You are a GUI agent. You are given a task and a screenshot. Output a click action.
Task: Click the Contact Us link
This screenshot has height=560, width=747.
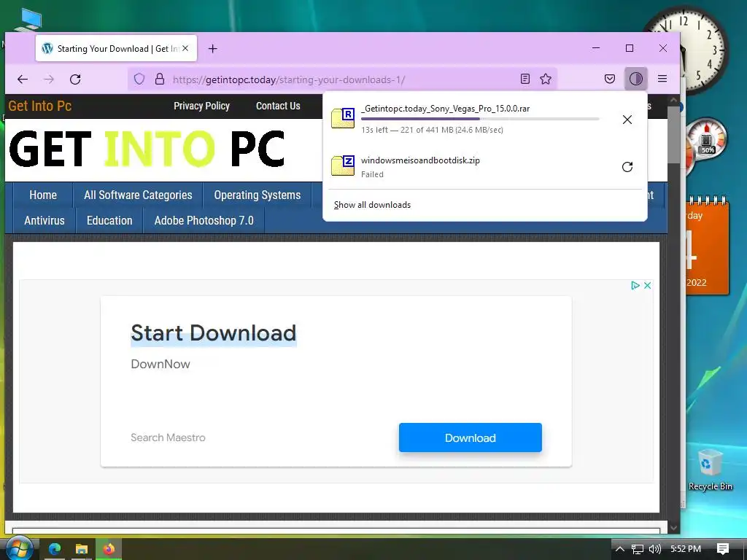pyautogui.click(x=278, y=106)
